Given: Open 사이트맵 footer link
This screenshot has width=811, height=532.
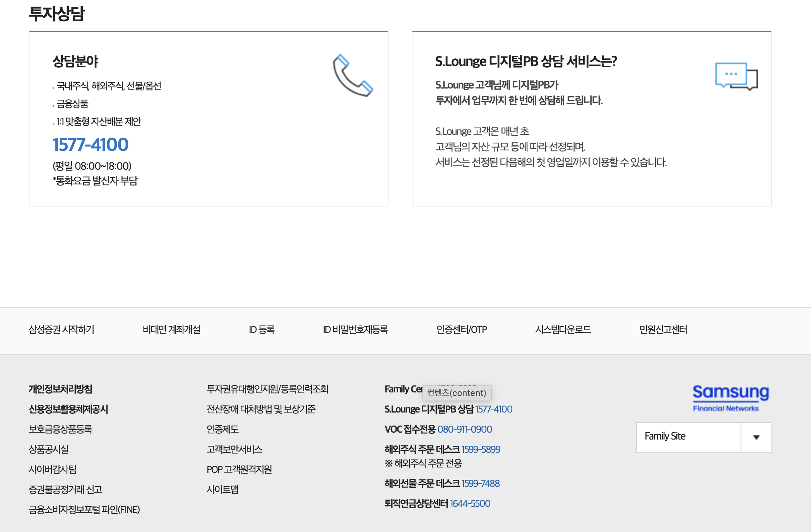Looking at the screenshot, I should click(222, 490).
